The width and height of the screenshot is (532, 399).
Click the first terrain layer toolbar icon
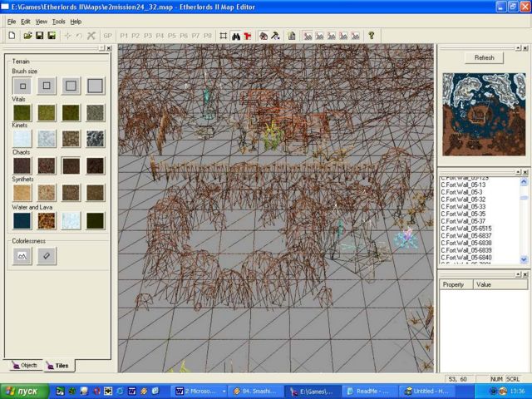(x=308, y=36)
